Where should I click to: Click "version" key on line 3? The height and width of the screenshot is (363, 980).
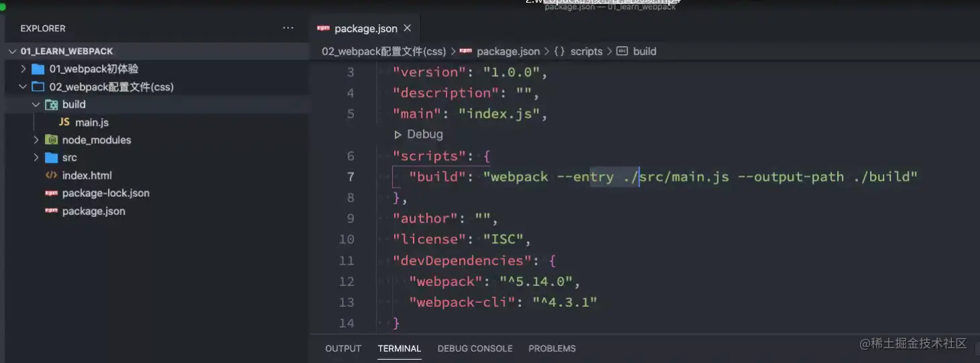coord(429,72)
